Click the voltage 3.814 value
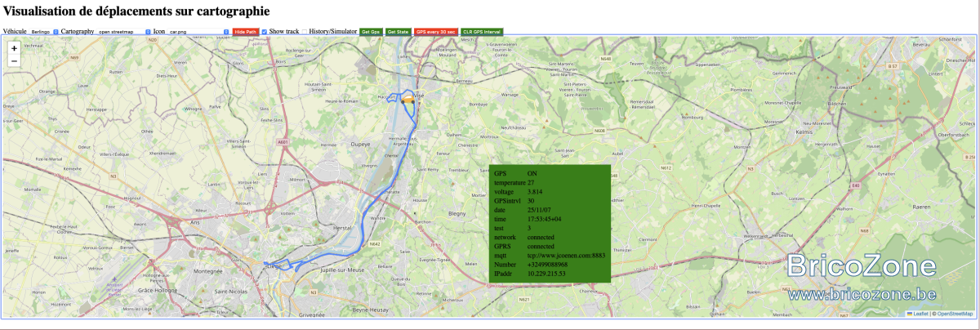Viewport: 980px width, 330px height. coord(535,191)
